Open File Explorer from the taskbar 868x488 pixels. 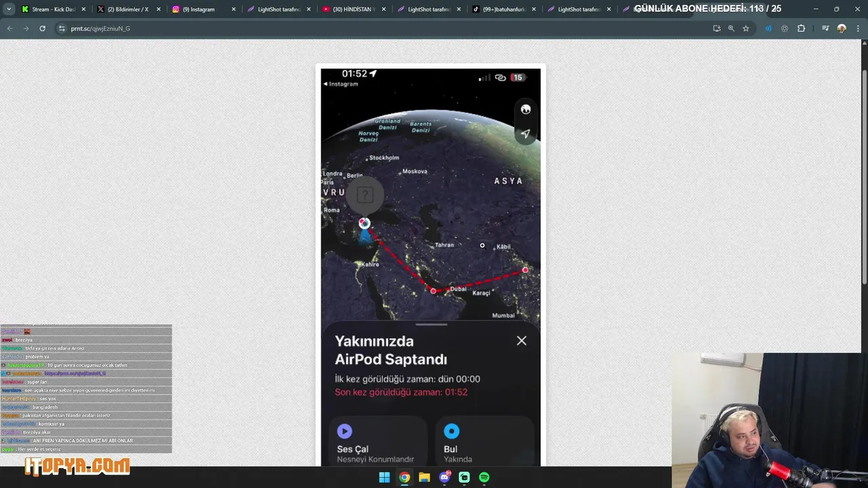point(425,477)
